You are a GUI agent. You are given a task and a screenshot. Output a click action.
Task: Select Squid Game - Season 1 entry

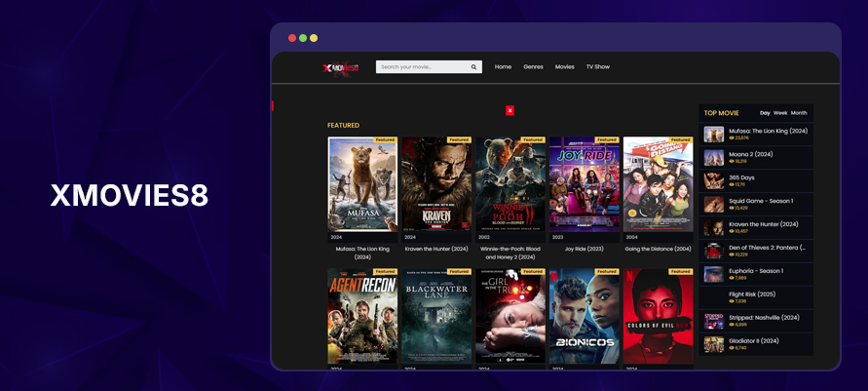pos(756,205)
